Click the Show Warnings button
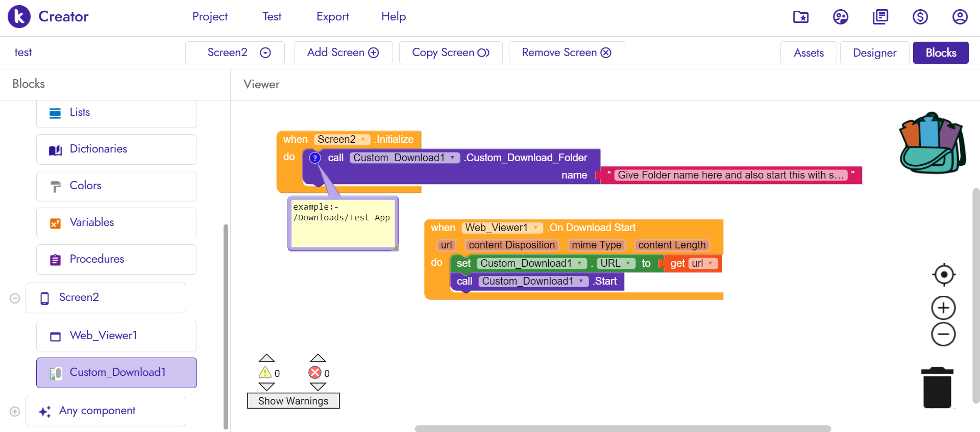The height and width of the screenshot is (432, 980). click(293, 401)
